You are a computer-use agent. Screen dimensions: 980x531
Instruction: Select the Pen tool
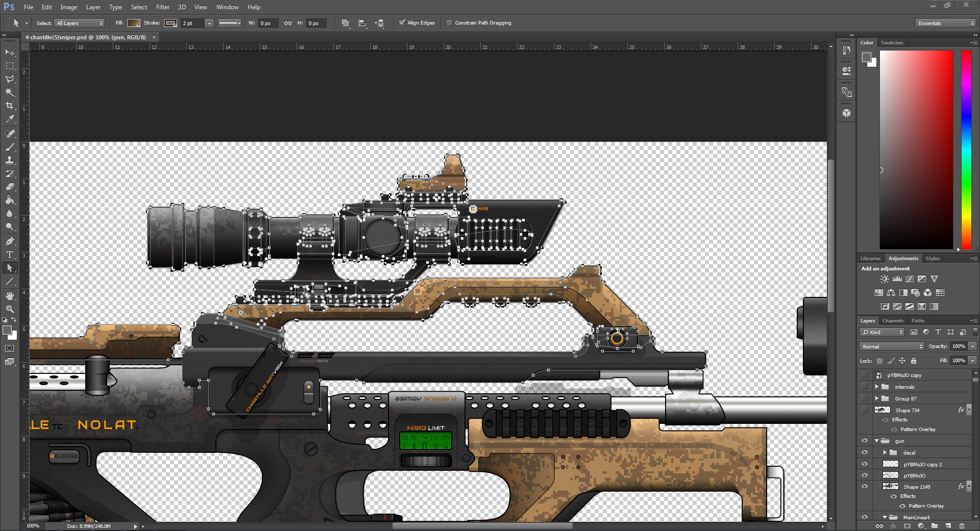(x=10, y=241)
